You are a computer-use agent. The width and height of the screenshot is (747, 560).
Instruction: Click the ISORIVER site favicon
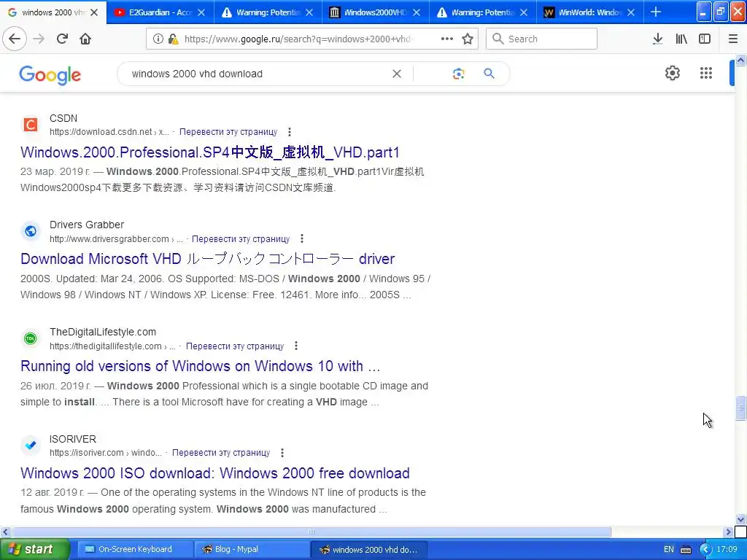(31, 446)
